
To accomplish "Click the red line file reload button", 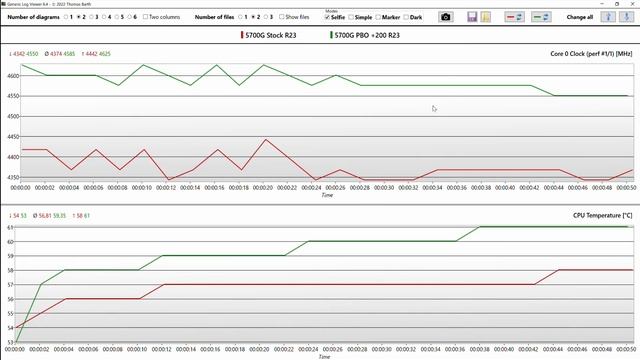I will pos(514,17).
